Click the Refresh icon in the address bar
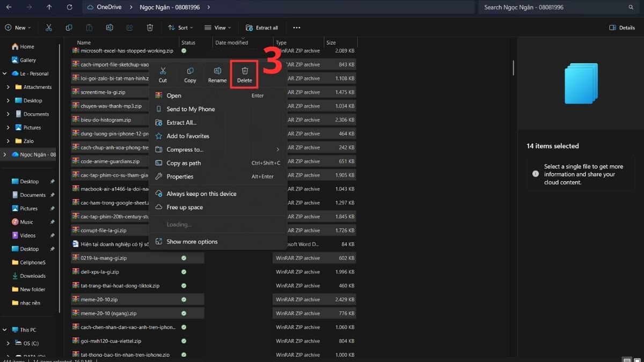 pos(69,8)
